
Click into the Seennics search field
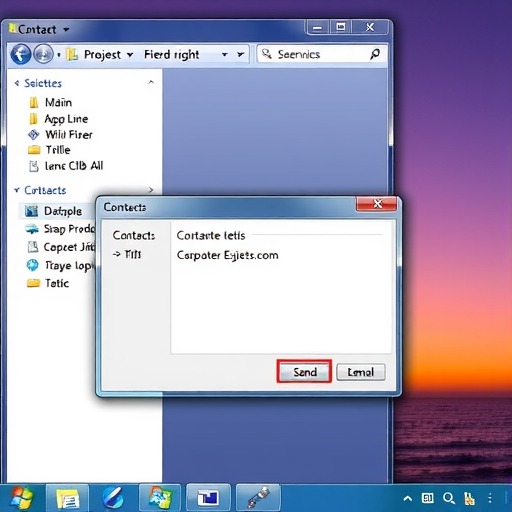(322, 54)
